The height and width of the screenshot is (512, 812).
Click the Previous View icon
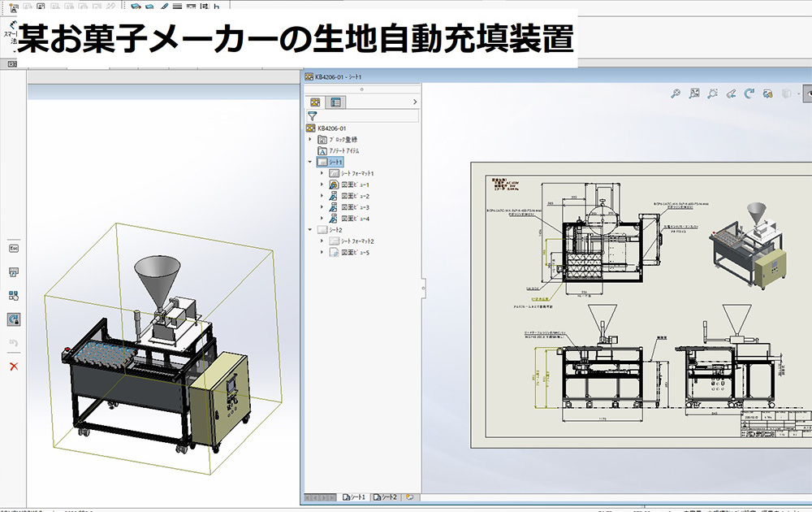tap(731, 93)
